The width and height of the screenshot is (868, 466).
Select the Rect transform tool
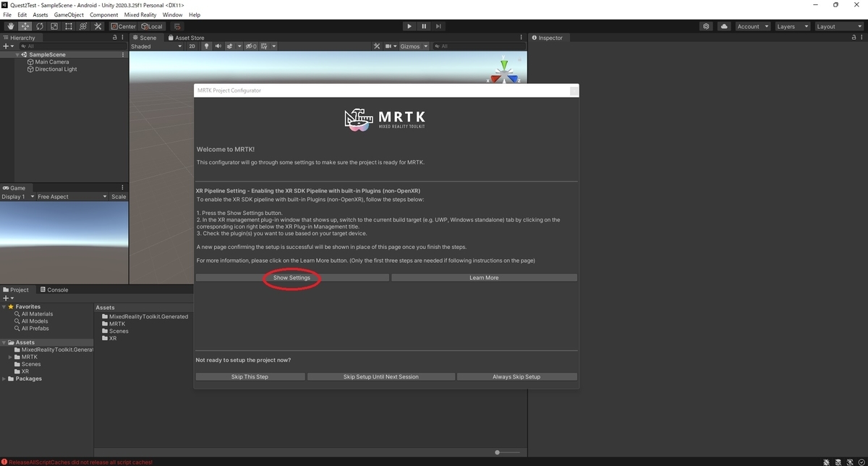(x=69, y=26)
